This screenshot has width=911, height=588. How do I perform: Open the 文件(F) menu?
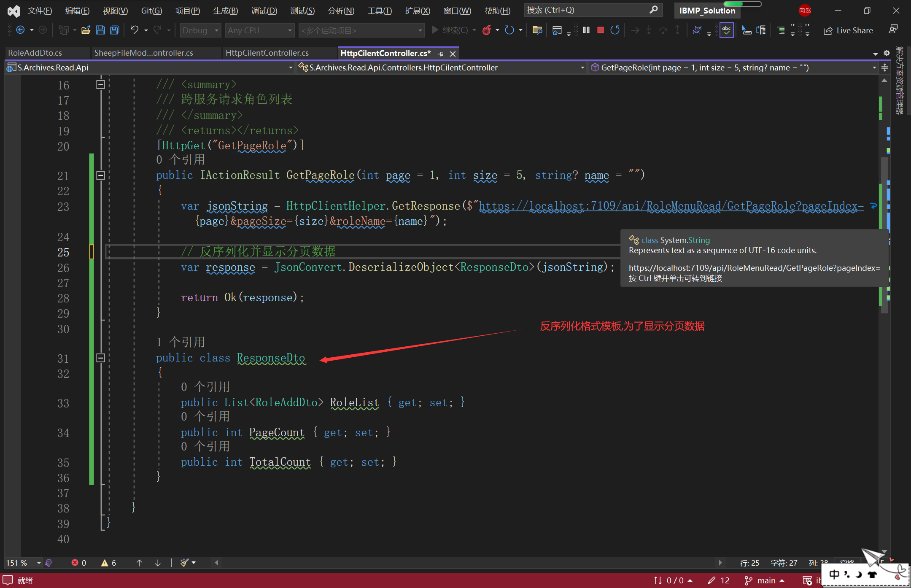click(40, 11)
